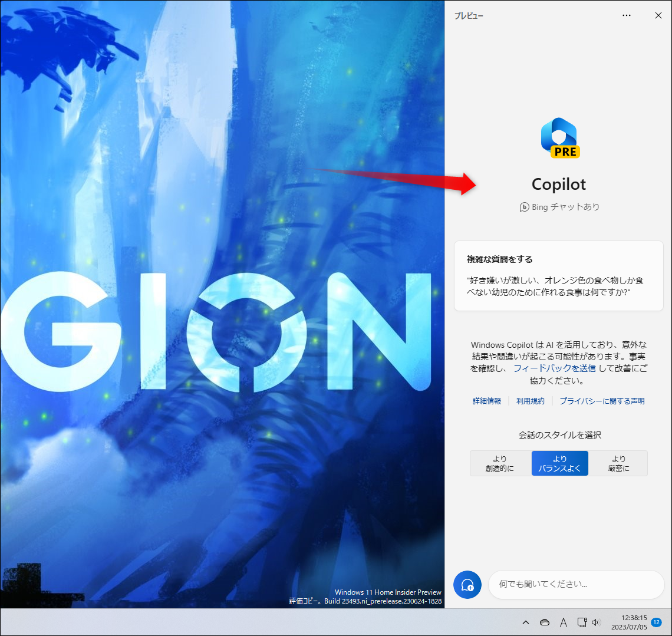Viewport: 672px width, 636px height.
Task: Expand the taskbar hidden icons chevron
Action: [526, 622]
